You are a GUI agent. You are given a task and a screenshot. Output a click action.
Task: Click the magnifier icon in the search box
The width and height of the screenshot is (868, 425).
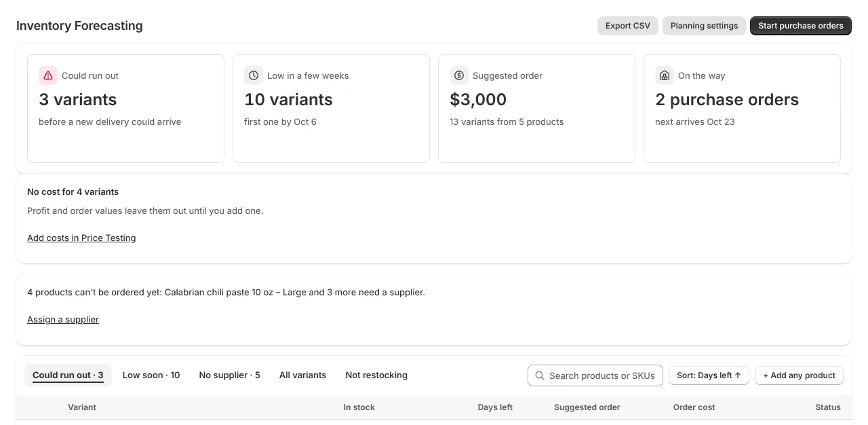coord(540,375)
